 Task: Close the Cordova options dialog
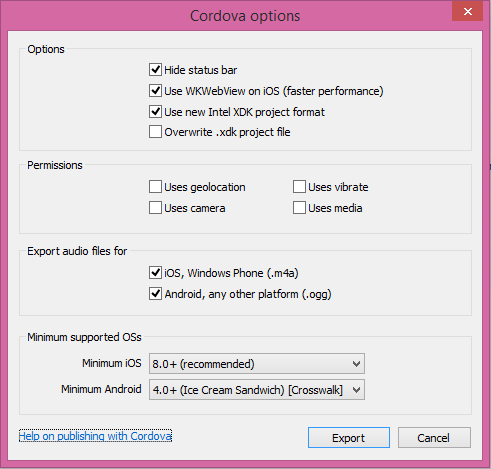(x=467, y=12)
